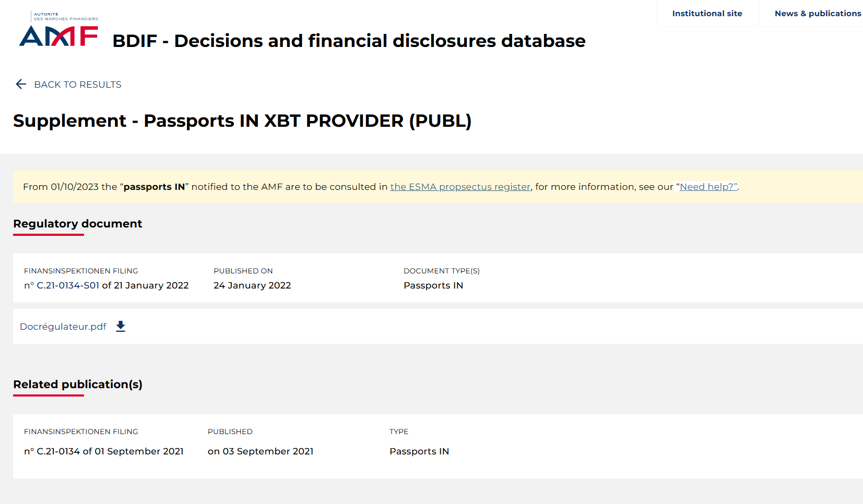The height and width of the screenshot is (504, 863).
Task: Click the back arrow icon
Action: [21, 84]
